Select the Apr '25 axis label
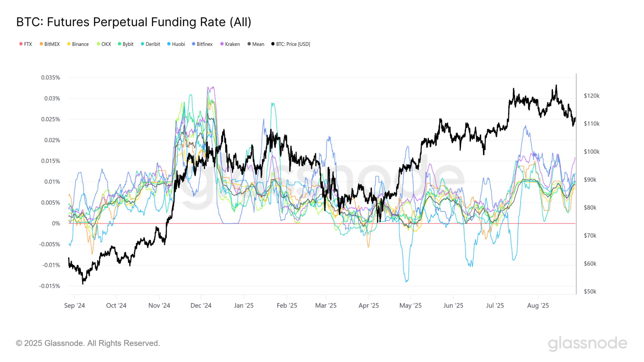Image resolution: width=644 pixels, height=362 pixels. tap(369, 305)
